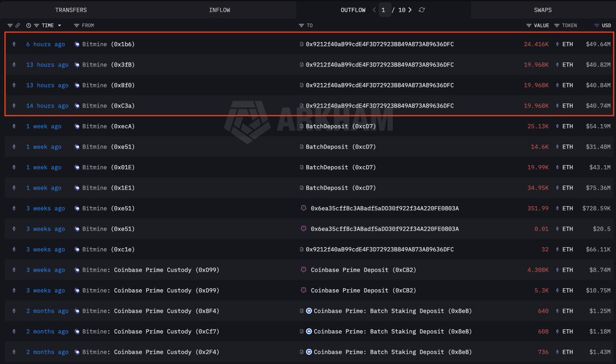Click Coinbase logo in the 608 ETH row
616x364 pixels.
tap(309, 331)
